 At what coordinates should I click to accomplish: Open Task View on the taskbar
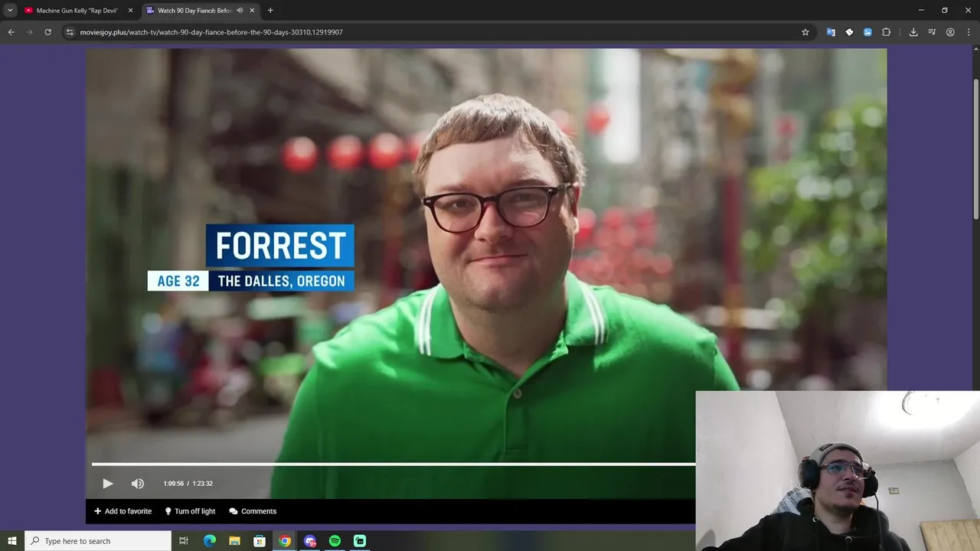184,541
